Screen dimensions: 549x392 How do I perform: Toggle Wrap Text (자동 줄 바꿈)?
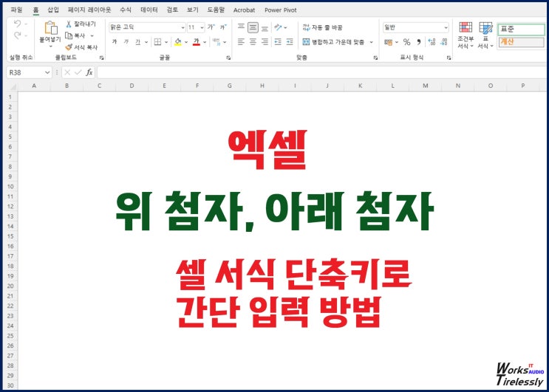tap(322, 27)
